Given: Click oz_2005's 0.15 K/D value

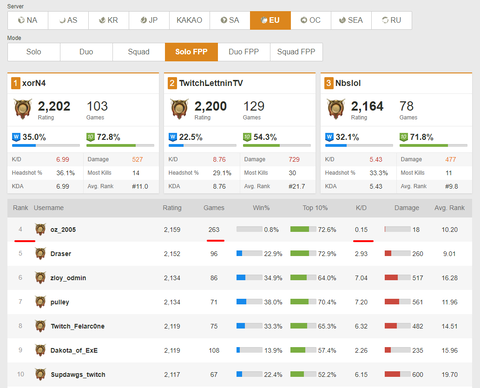Looking at the screenshot, I should pos(361,230).
